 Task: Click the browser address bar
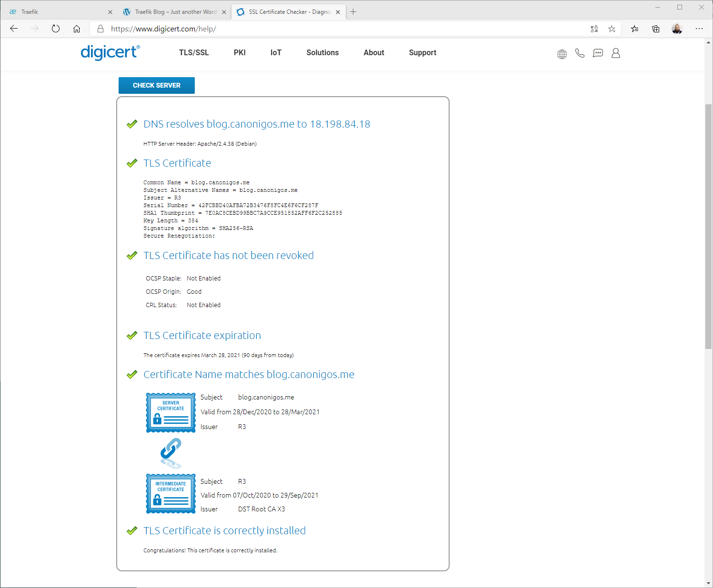(333, 29)
